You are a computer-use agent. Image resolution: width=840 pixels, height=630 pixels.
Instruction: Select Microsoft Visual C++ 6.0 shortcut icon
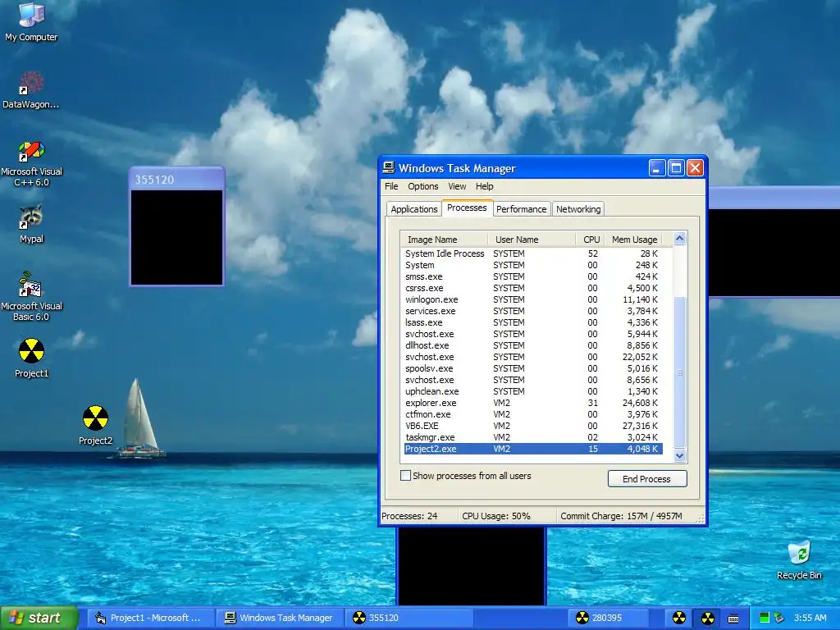click(x=31, y=163)
